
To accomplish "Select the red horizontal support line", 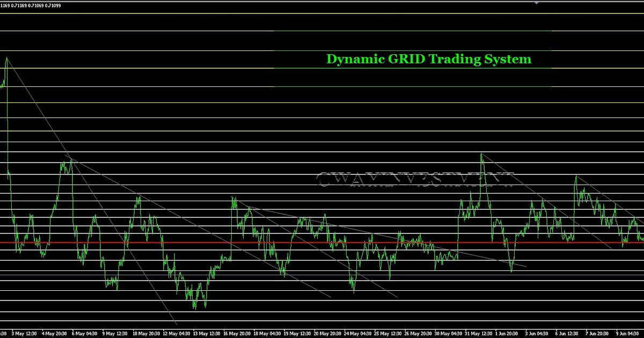I will [x=322, y=241].
